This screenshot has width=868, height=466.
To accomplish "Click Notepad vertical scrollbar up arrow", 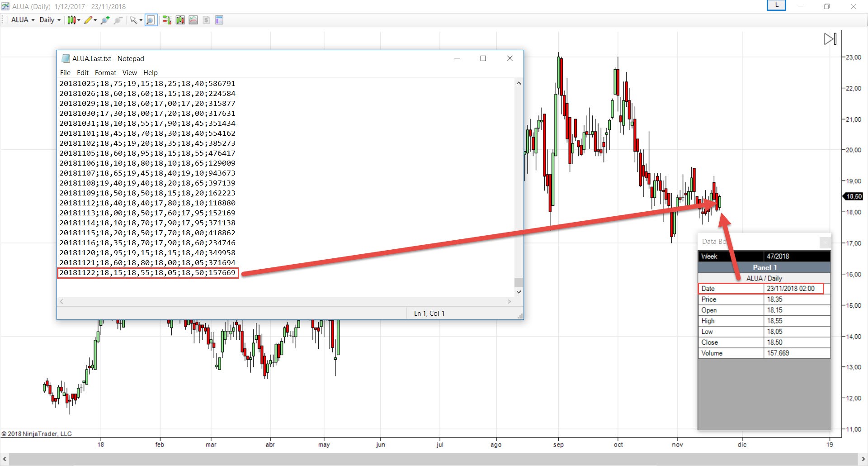I will (x=519, y=83).
